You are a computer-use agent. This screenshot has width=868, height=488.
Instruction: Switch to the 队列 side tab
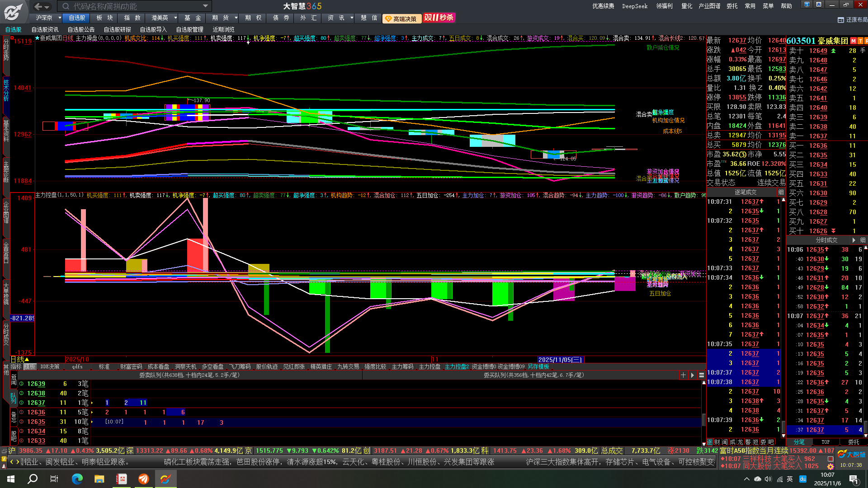[x=14, y=397]
